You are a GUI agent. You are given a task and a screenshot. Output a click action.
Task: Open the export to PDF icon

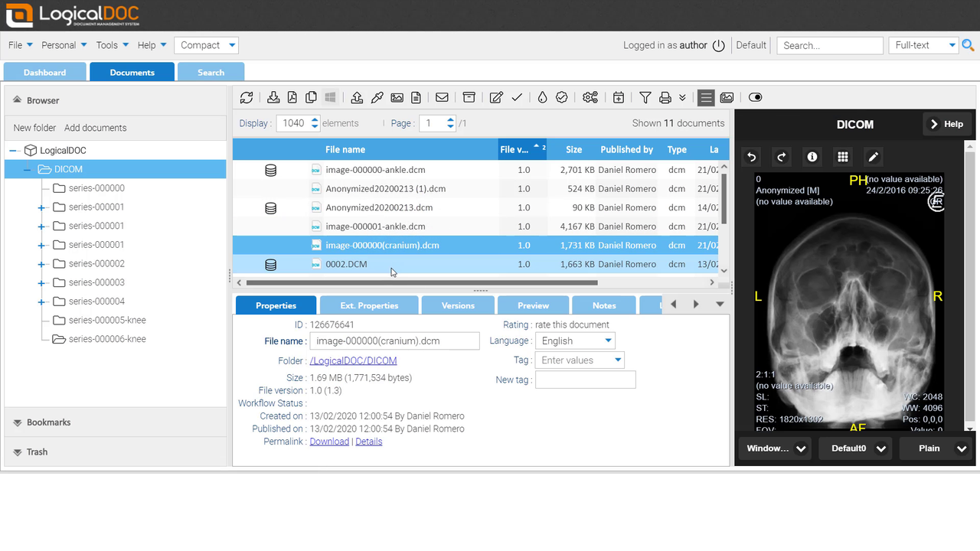[292, 97]
